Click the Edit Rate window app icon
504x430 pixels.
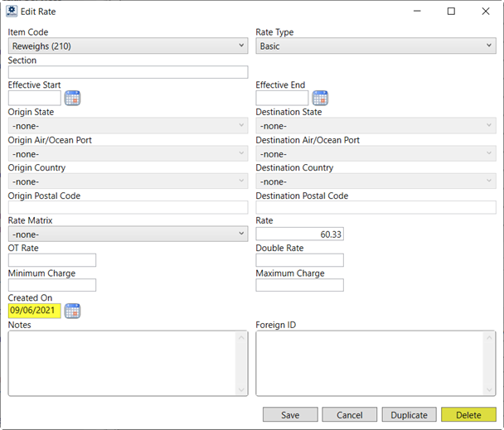click(x=12, y=12)
